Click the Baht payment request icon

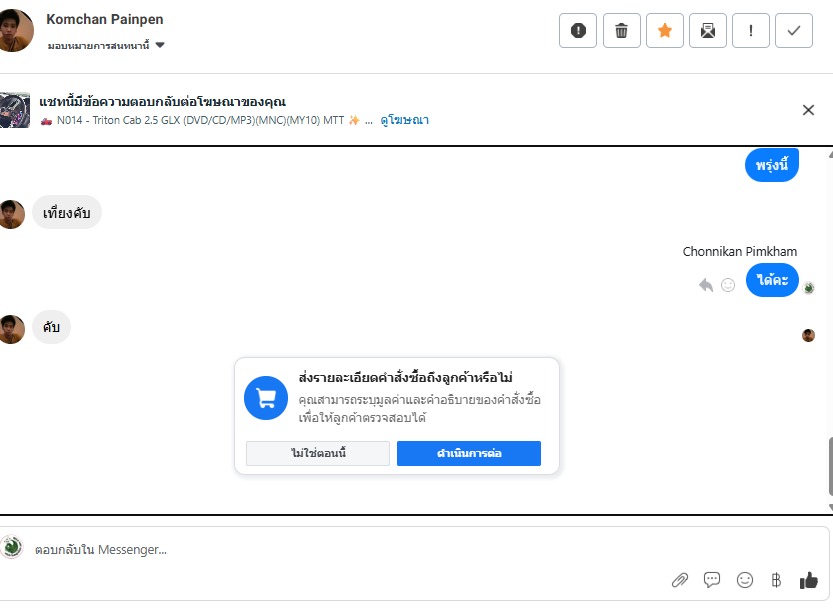(776, 580)
